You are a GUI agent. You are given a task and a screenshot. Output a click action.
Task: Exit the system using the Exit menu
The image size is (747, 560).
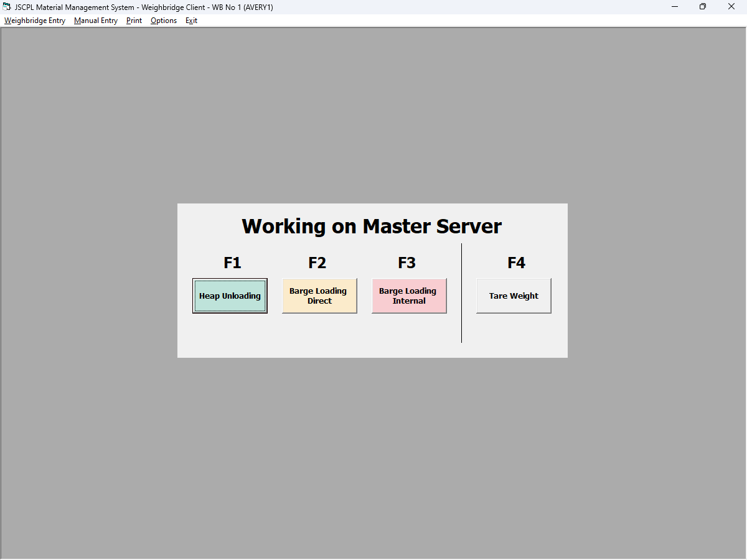pos(191,21)
